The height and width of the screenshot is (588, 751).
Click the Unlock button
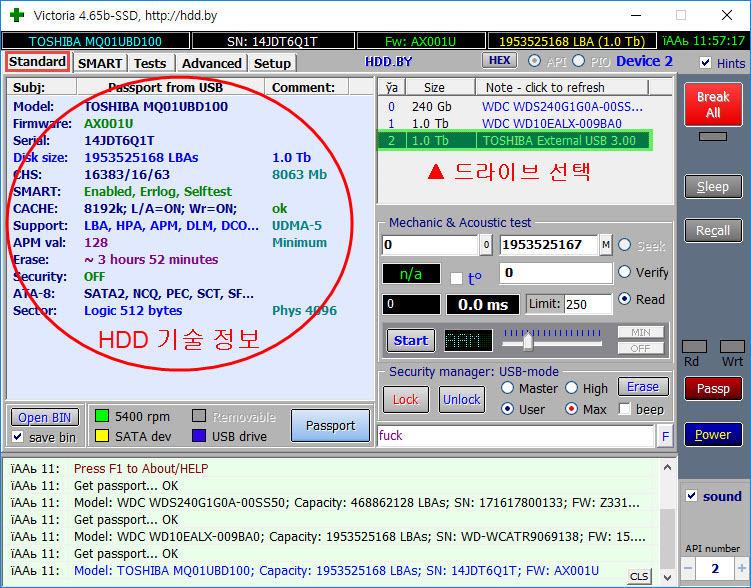[462, 399]
